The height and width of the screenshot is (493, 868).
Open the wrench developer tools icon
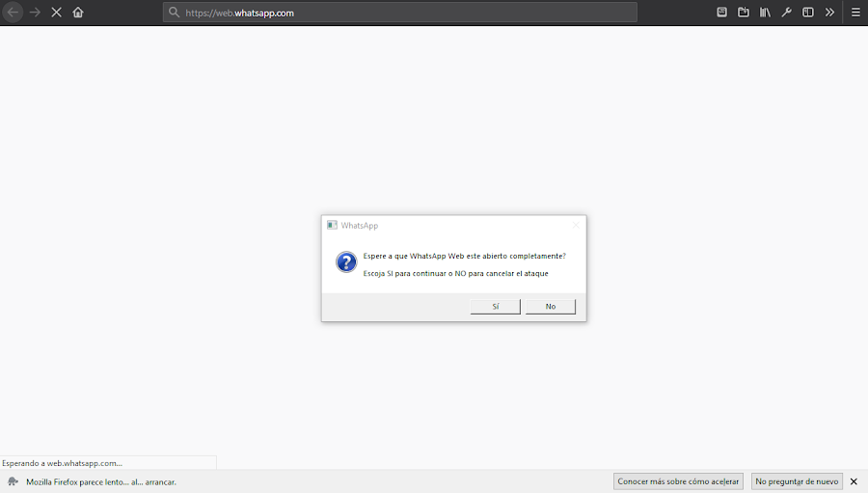787,13
